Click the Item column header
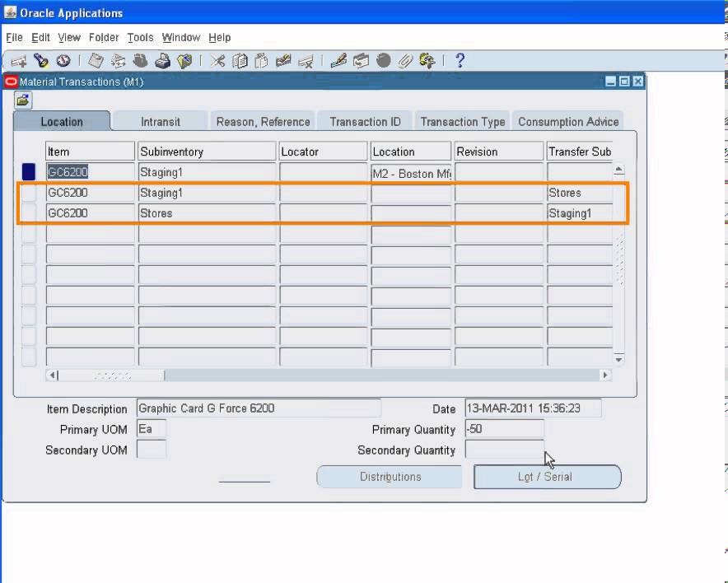728x583 pixels. click(90, 152)
